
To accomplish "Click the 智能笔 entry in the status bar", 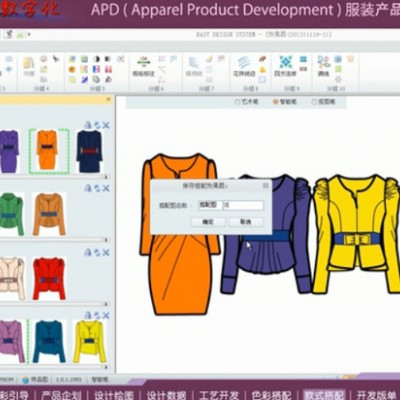I will click(x=100, y=380).
